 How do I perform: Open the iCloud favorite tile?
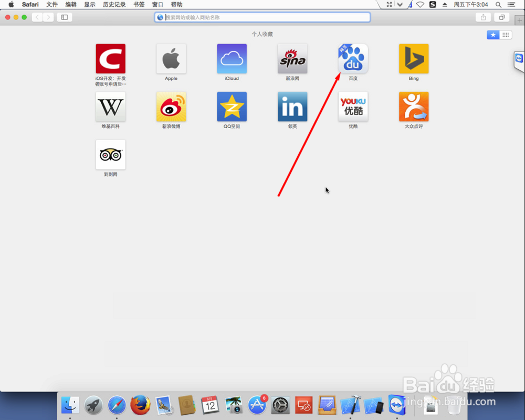point(232,59)
